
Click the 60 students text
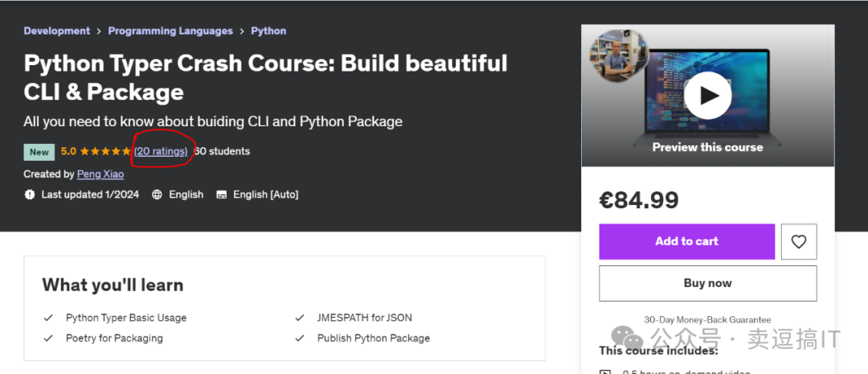[222, 150]
